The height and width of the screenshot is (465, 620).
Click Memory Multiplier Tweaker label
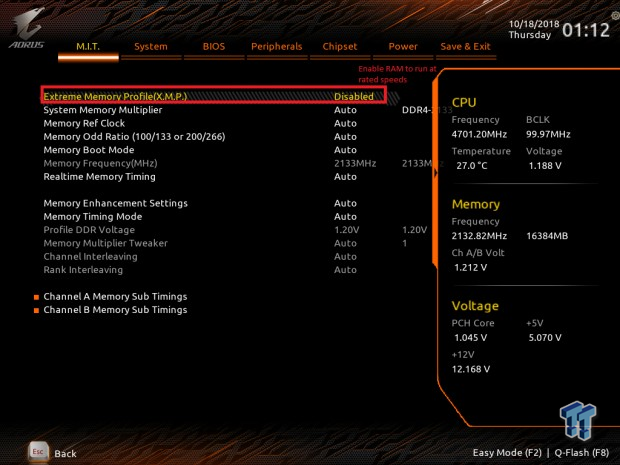(x=106, y=243)
